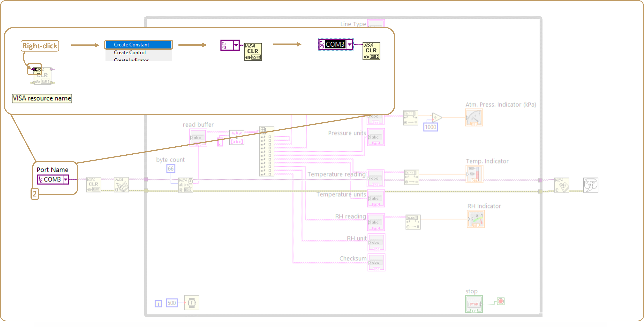Select the VISA Clear node next to Port Name
This screenshot has width=644, height=327.
(93, 185)
